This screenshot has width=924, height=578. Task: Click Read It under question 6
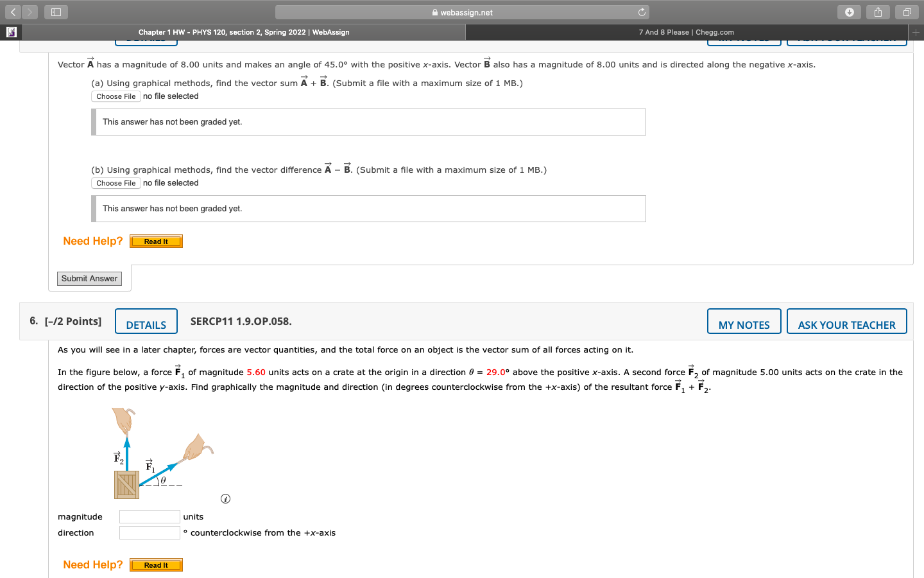[x=156, y=565]
